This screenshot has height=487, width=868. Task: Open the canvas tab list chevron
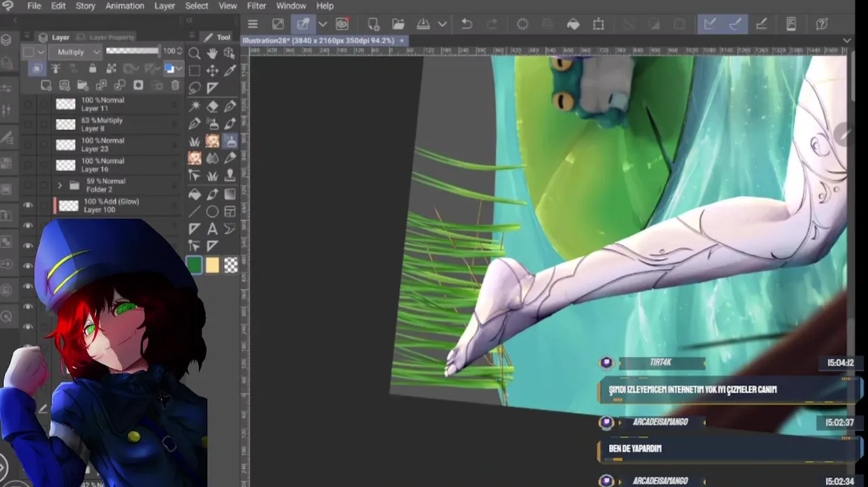coord(846,41)
